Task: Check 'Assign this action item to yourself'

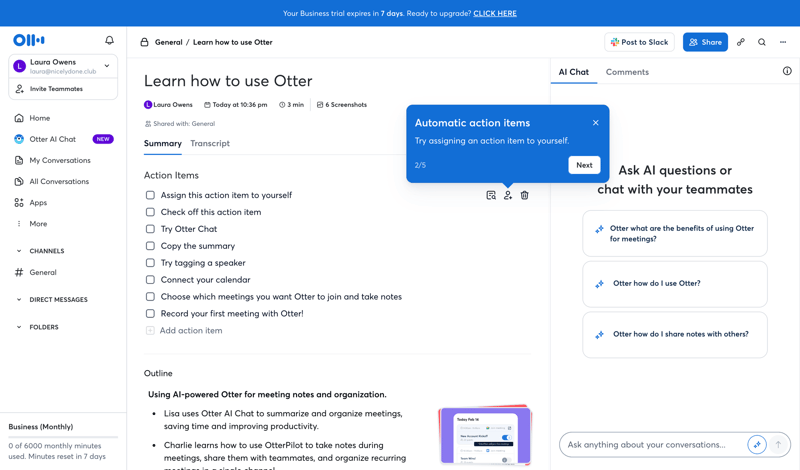Action: [150, 195]
